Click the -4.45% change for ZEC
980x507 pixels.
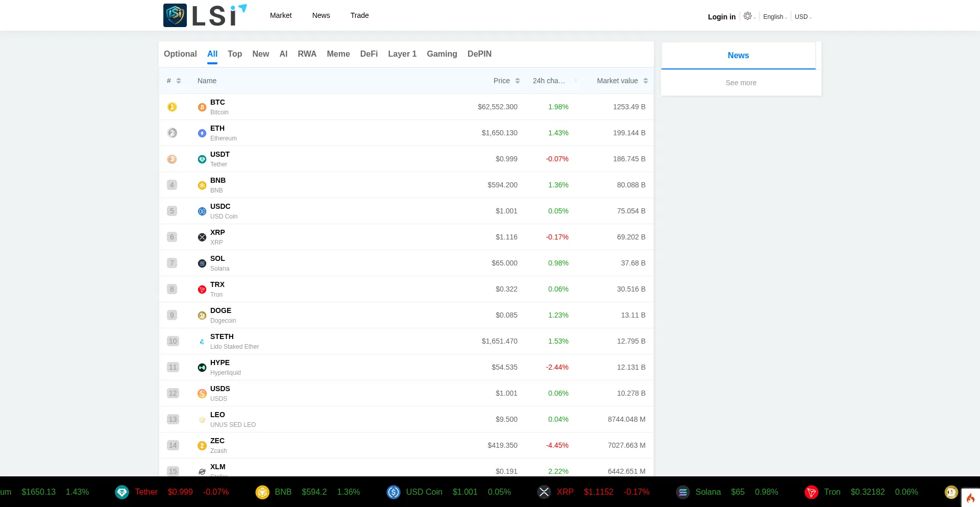[x=557, y=446]
